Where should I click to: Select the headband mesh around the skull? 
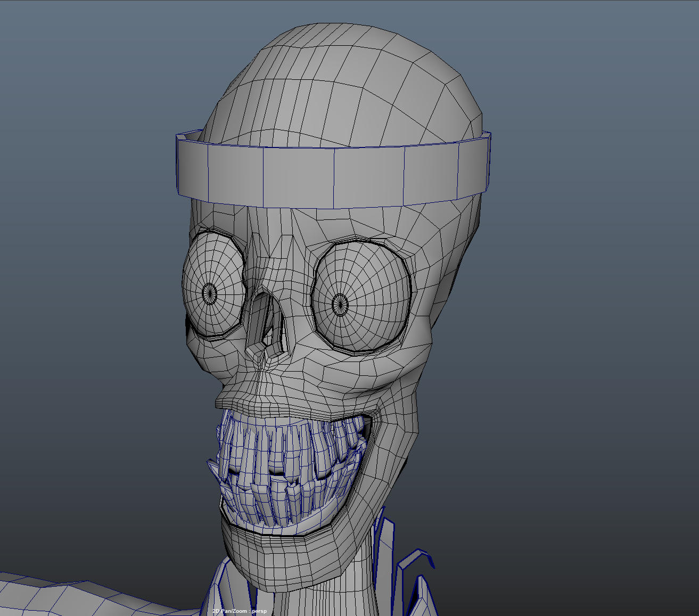pyautogui.click(x=333, y=169)
